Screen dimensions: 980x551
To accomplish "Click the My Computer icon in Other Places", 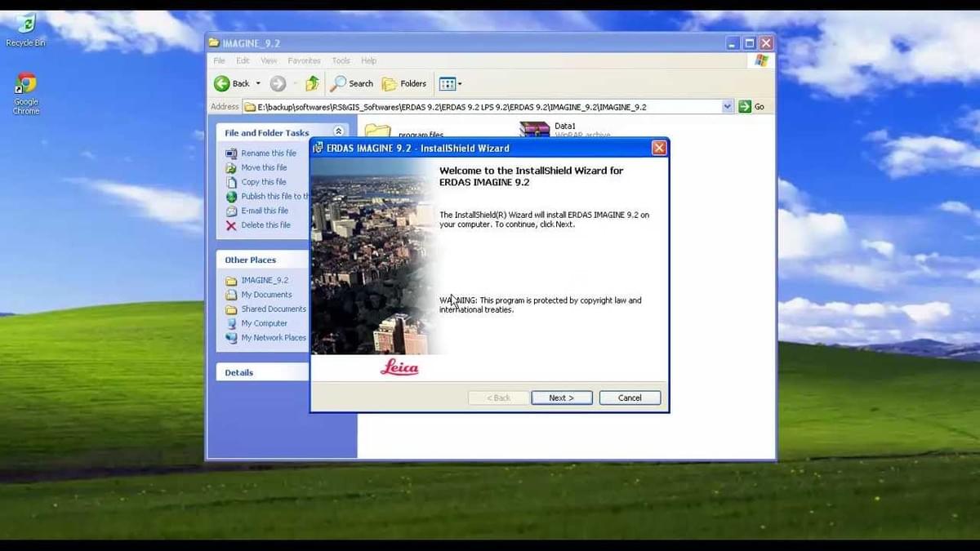I will 231,323.
